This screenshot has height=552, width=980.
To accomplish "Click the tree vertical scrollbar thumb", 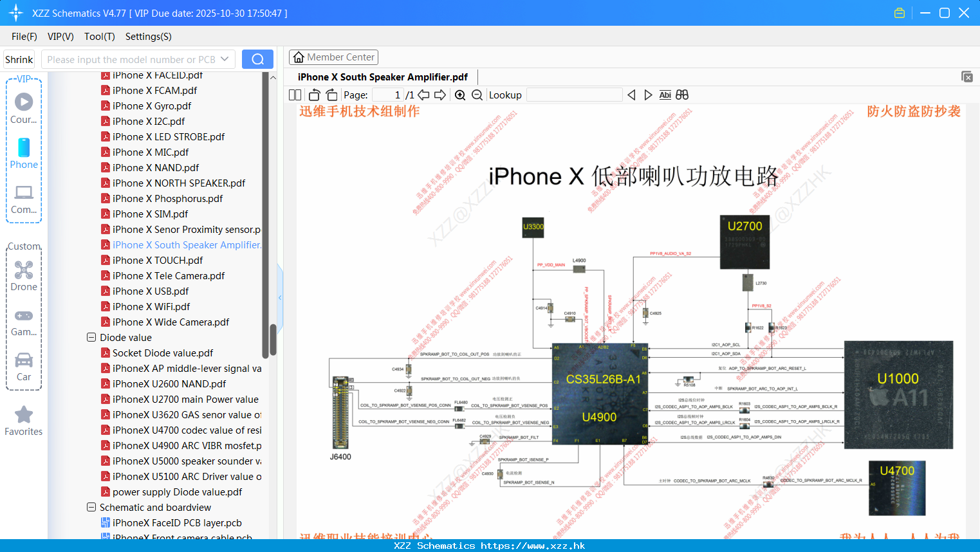I will pyautogui.click(x=273, y=340).
